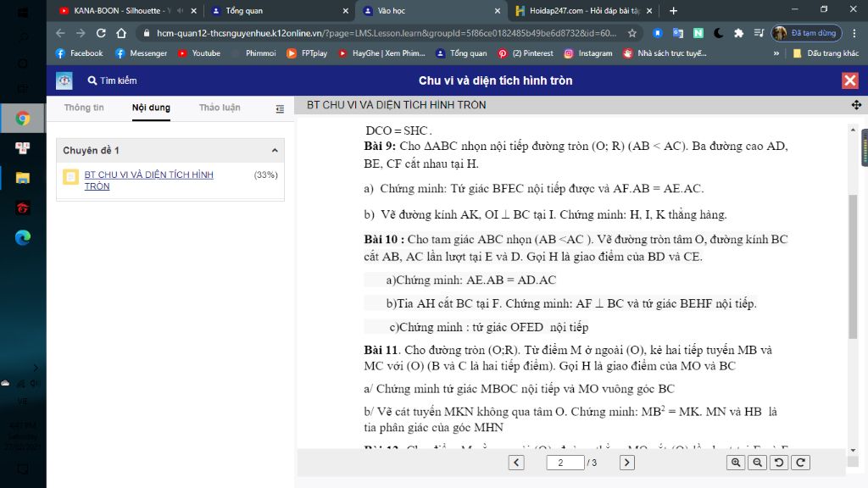Open Chrome from the taskbar
868x488 pixels.
pos(23,119)
